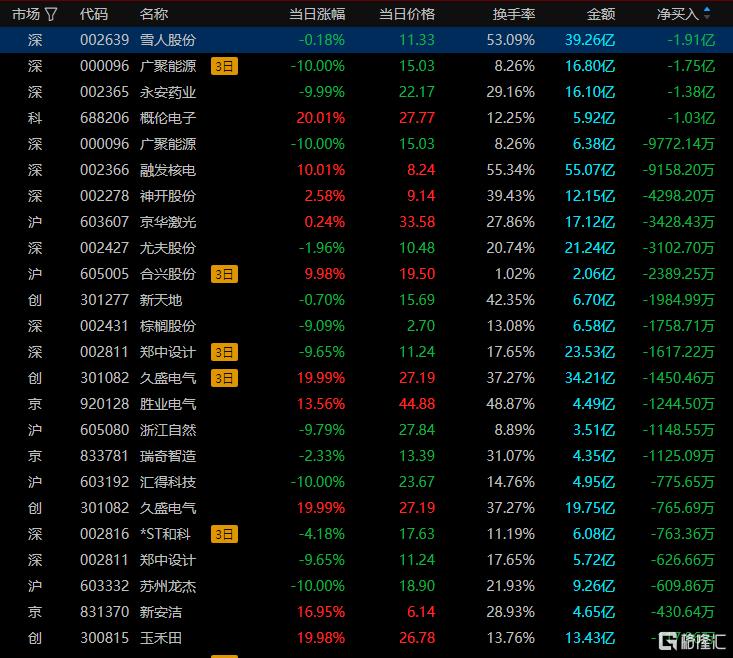This screenshot has width=733, height=658.
Task: Click -1.91亿 net buy value
Action: click(x=691, y=40)
